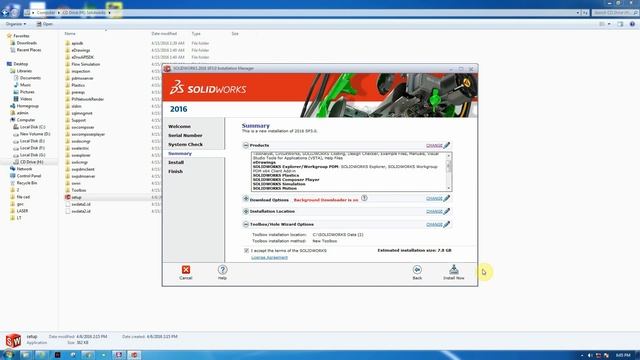Click CHANGE link for Installation Location
Screen dimensions: 640x360
click(x=434, y=211)
